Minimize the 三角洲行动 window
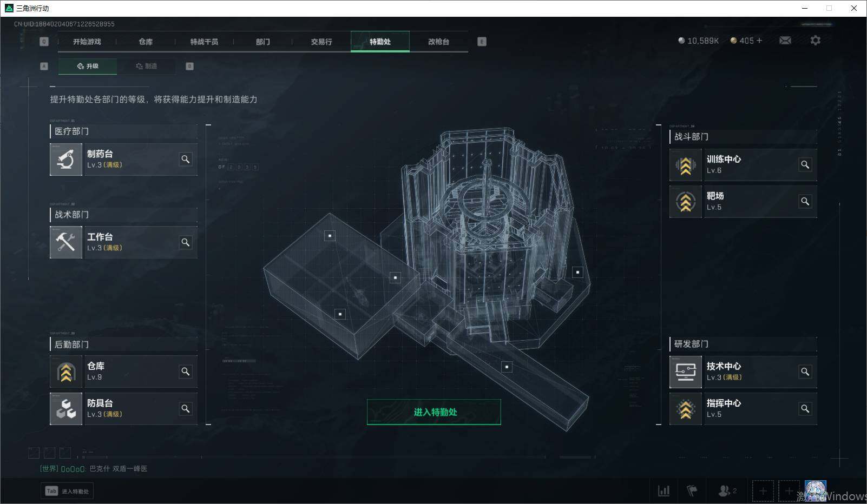The height and width of the screenshot is (504, 867). (805, 8)
